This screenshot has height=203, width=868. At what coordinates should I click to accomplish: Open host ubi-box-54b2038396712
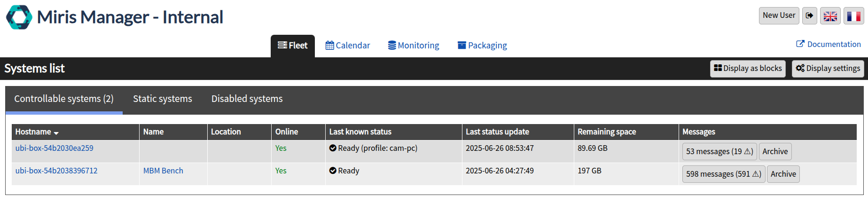[56, 171]
